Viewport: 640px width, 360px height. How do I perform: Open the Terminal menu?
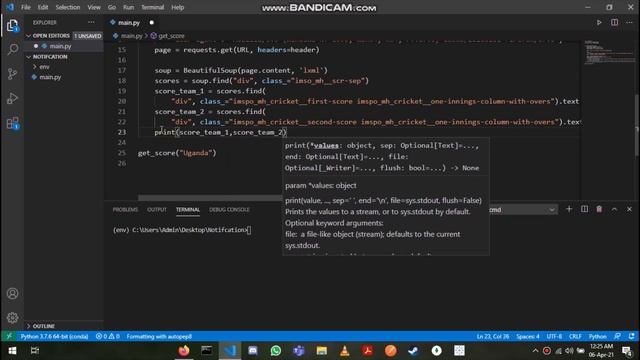pos(152,7)
